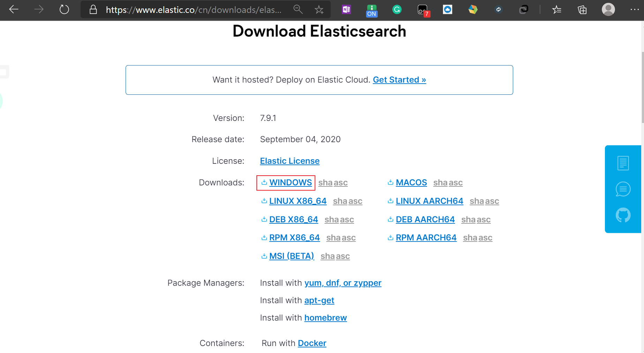Open the apt-get install instructions
Image resolution: width=644 pixels, height=353 pixels.
(319, 300)
